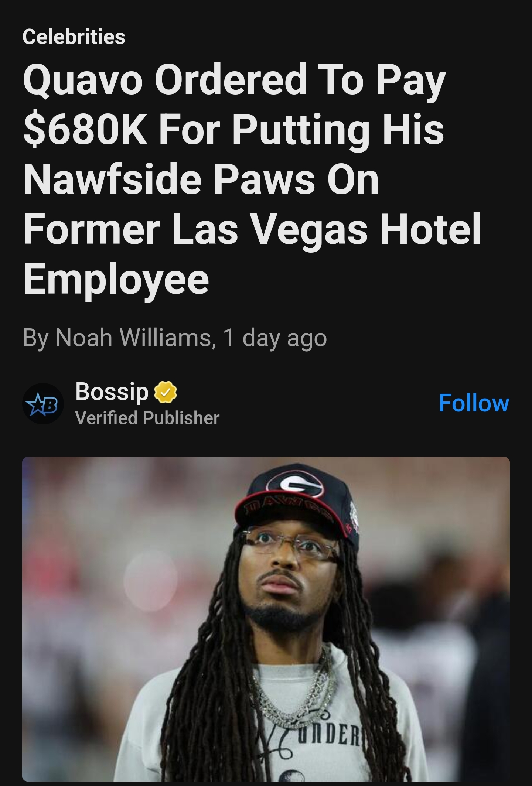Select "Nawfside Paws On" headline line
The height and width of the screenshot is (786, 532).
pos(201,180)
